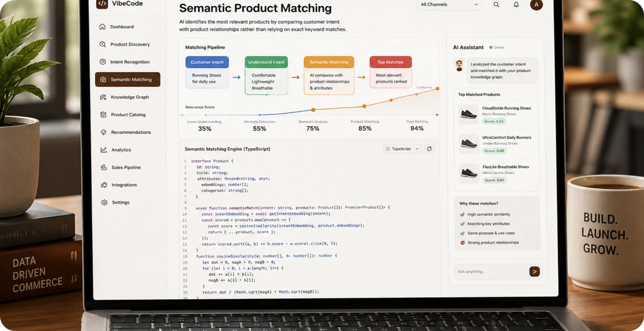Image resolution: width=644 pixels, height=331 pixels.
Task: Send the message with the arrow button
Action: point(534,272)
